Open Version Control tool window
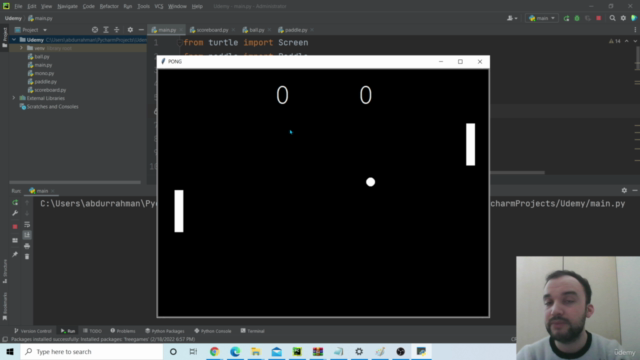640x360 pixels. point(33,331)
